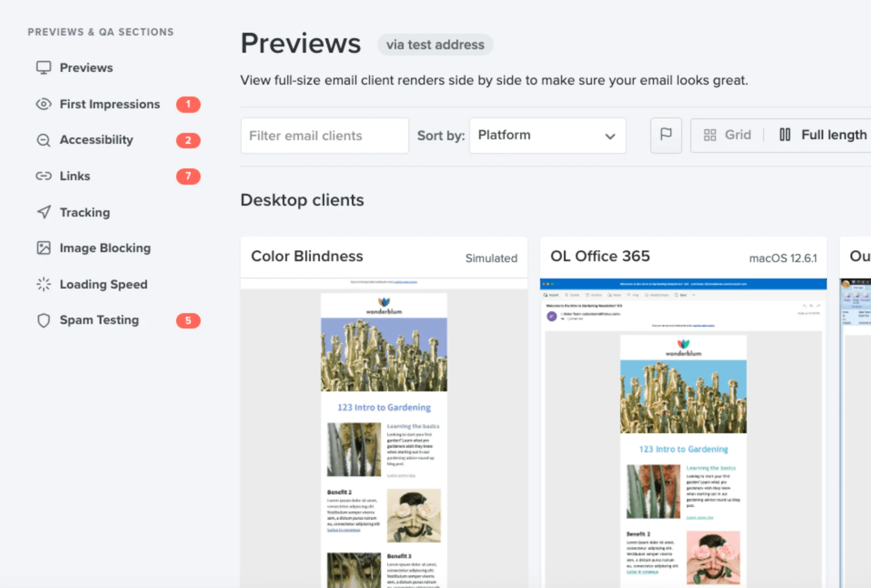Click the OL Office 365 card title

(600, 256)
